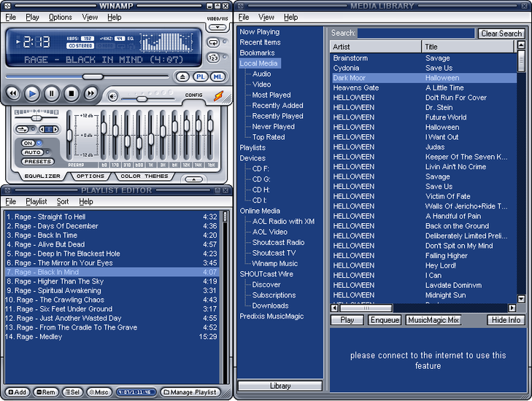Click the blue Play button
Image resolution: width=532 pixels, height=401 pixels.
(x=32, y=93)
